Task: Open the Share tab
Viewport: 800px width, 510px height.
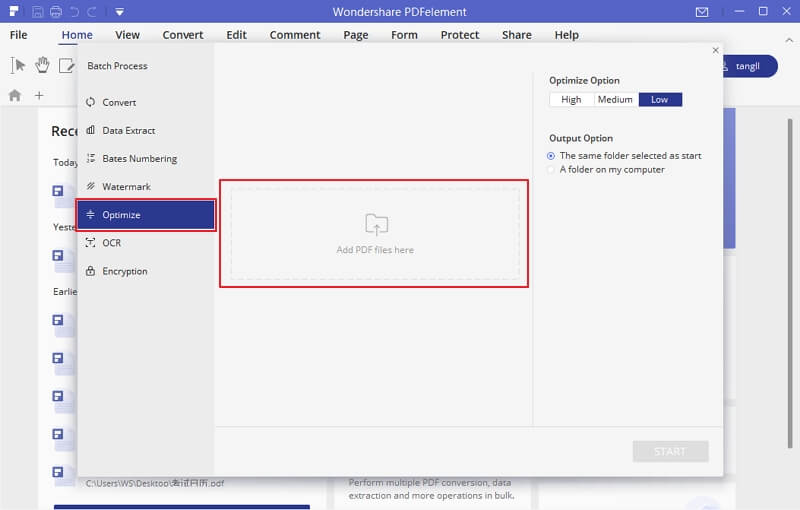Action: pos(517,35)
